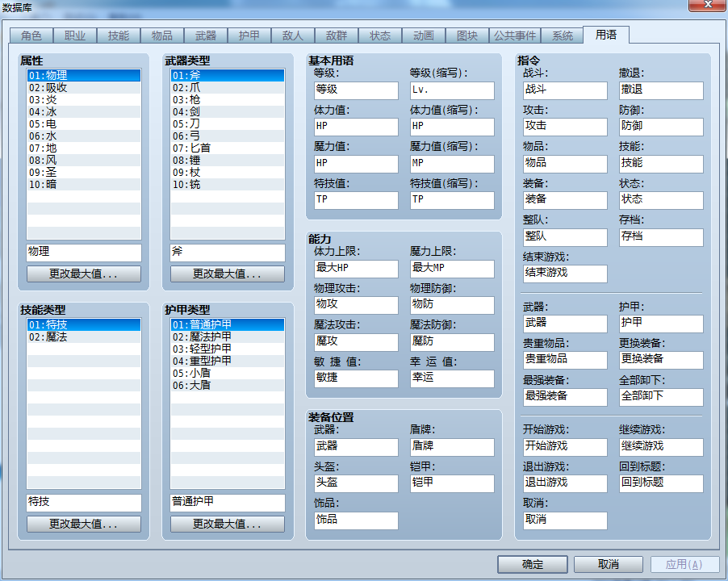The image size is (728, 581).
Task: Edit the 整队 command field
Action: (565, 237)
